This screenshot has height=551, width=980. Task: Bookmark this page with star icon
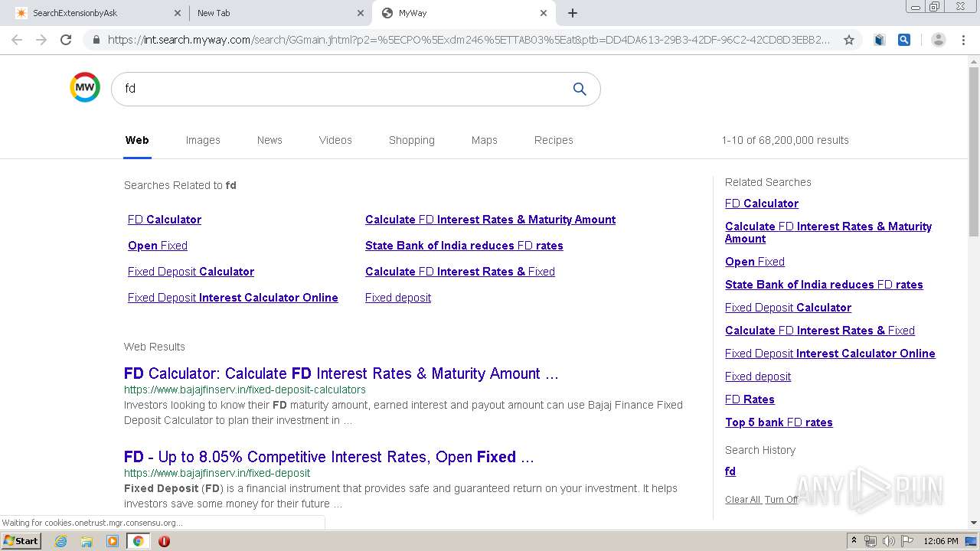848,40
